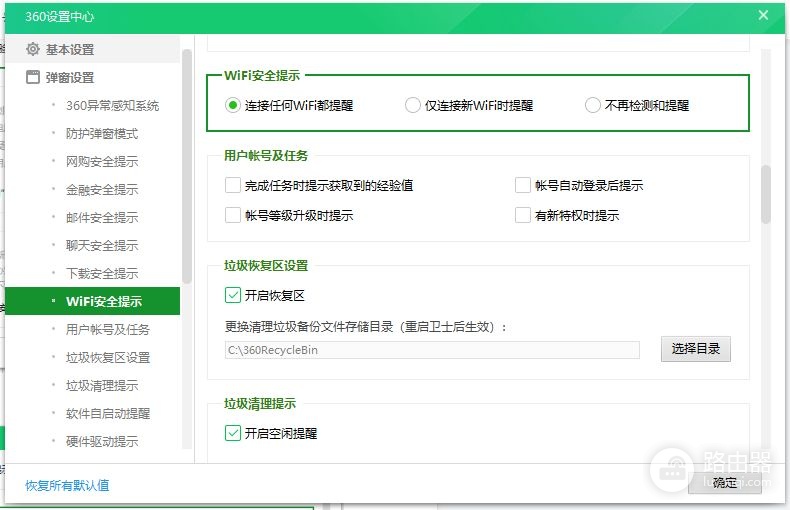790x510 pixels.
Task: Click the sidebar vertical scrollbar thumb
Action: tap(187, 166)
